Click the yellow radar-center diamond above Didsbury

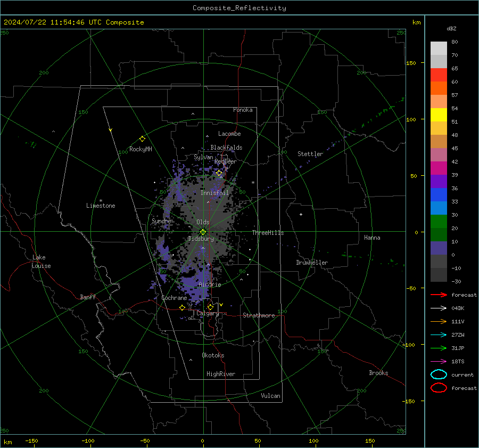click(203, 232)
